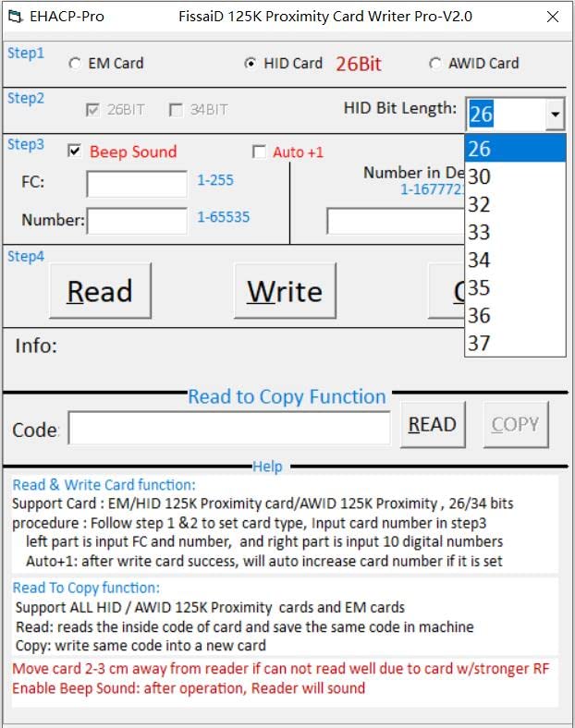Click the Number in Decimal input field

tap(397, 221)
